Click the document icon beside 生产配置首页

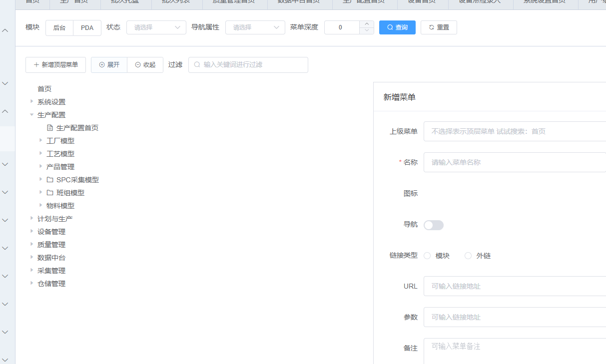pyautogui.click(x=50, y=128)
